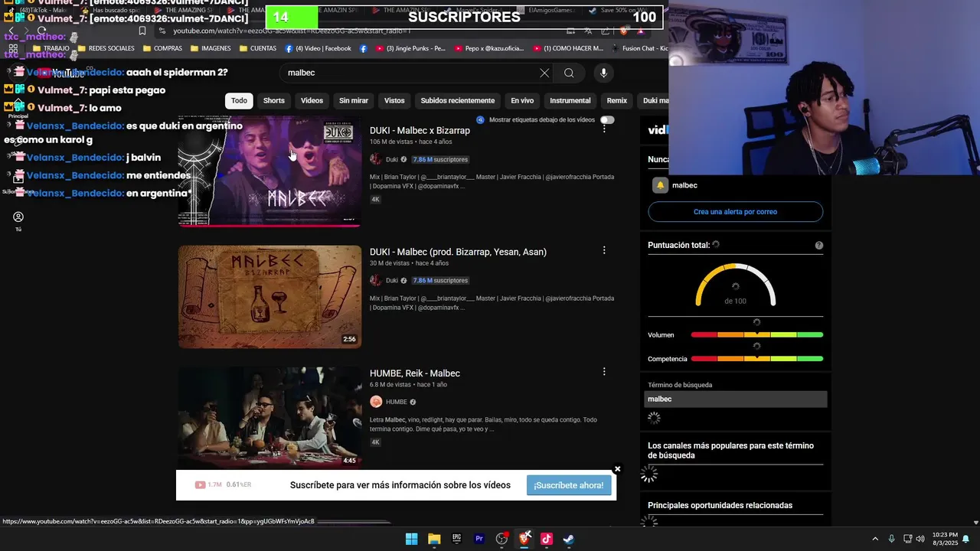Open (3) Jingle Punks bookmark

click(410, 48)
